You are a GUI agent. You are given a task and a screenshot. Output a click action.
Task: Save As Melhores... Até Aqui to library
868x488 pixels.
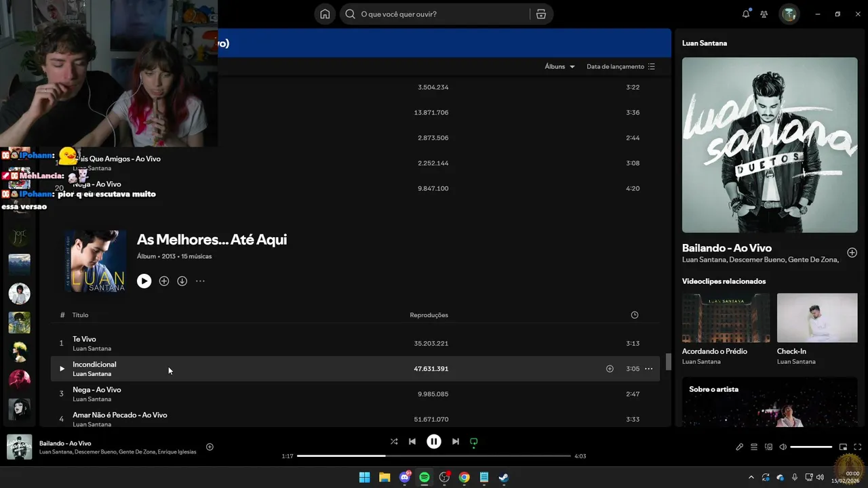pos(164,281)
